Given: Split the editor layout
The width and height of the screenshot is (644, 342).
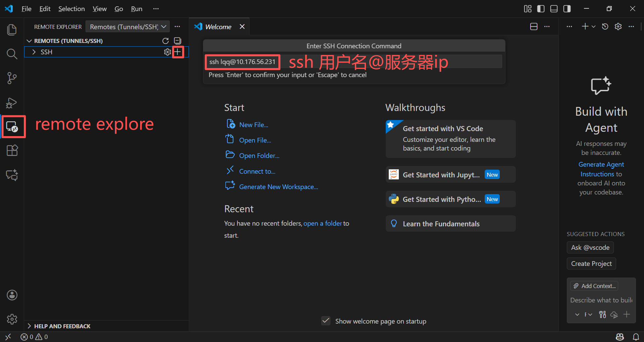Looking at the screenshot, I should click(x=534, y=26).
